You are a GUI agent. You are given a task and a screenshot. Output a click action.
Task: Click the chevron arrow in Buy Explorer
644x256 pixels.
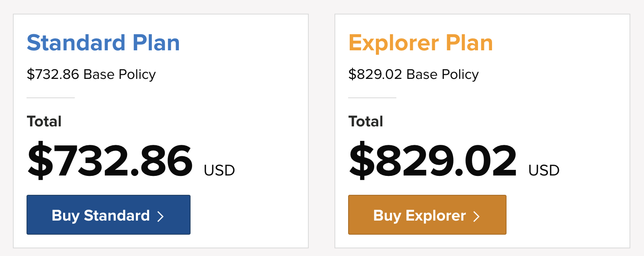point(476,217)
